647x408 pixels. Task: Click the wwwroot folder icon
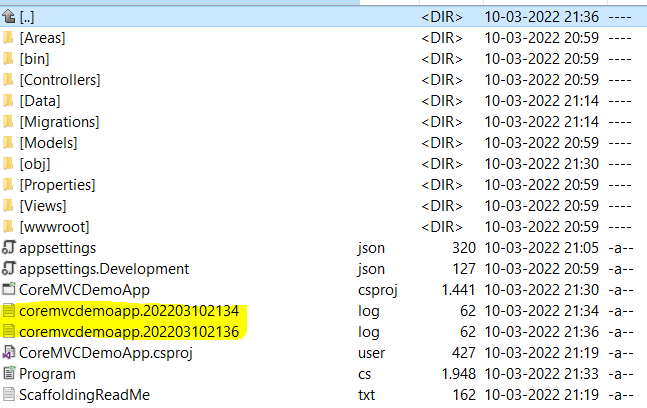coord(8,227)
